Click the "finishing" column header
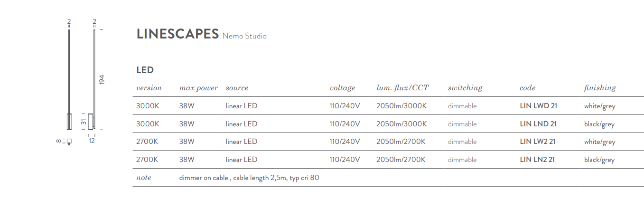 [x=599, y=88]
